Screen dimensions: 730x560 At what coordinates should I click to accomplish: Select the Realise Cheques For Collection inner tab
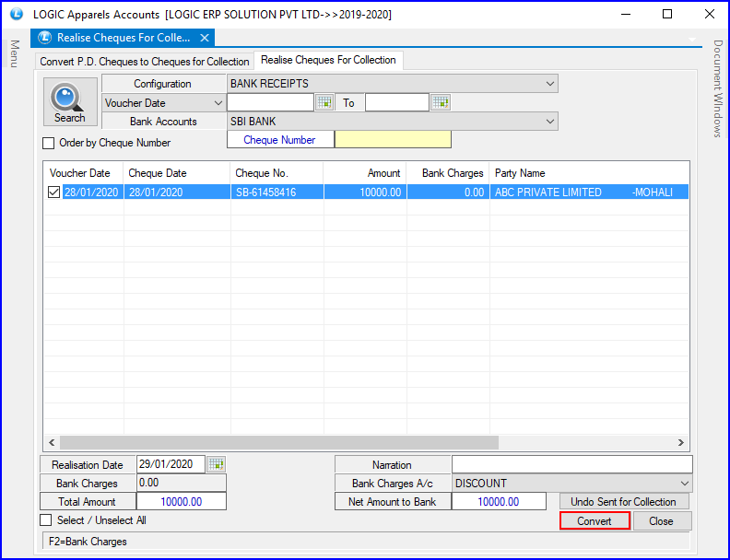pos(328,60)
